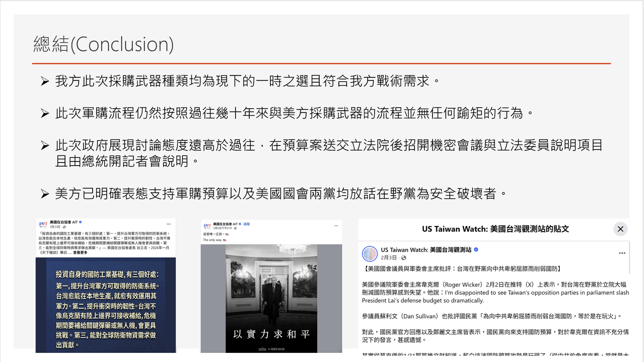
Task: Click AIT logo avatar in the March 6 post
Action: click(207, 226)
